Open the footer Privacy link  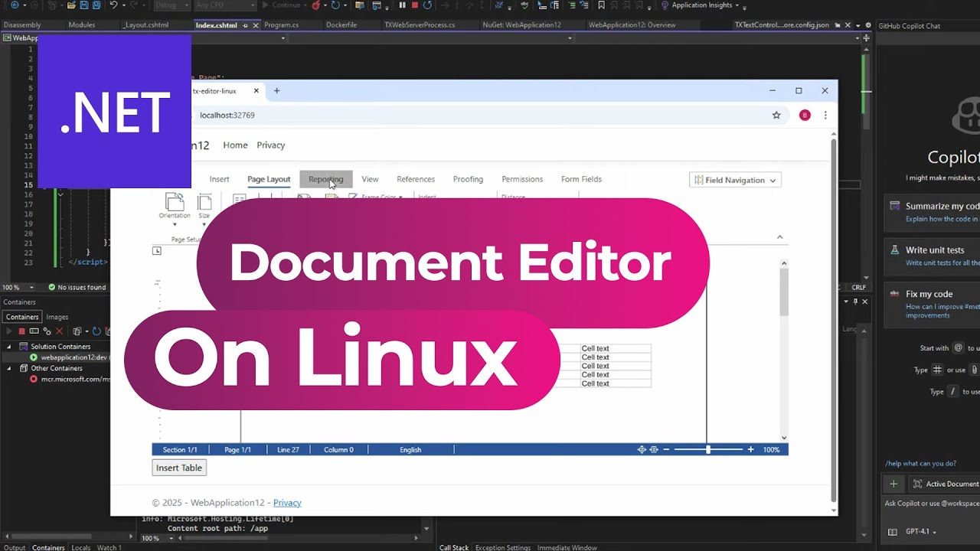tap(287, 503)
